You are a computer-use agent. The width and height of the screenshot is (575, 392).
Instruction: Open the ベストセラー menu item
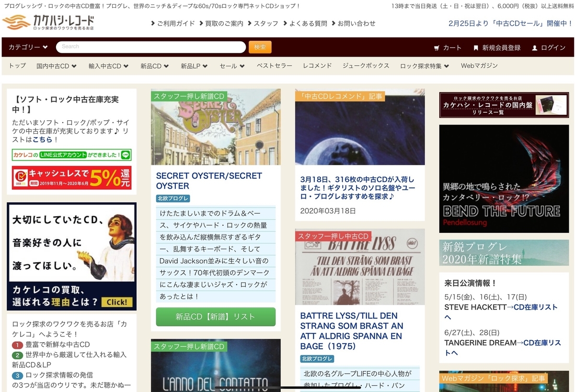(274, 66)
